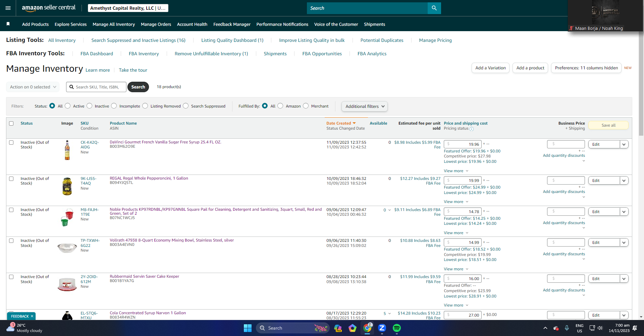Open the Action on 0 selected dropdown
The image size is (644, 336).
[x=33, y=87]
